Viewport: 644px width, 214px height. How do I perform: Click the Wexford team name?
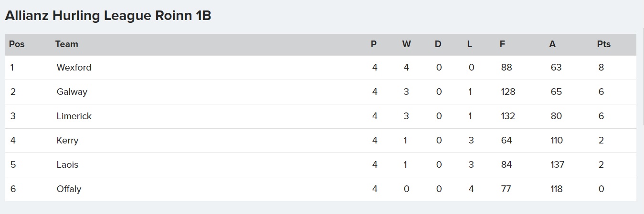coord(74,67)
